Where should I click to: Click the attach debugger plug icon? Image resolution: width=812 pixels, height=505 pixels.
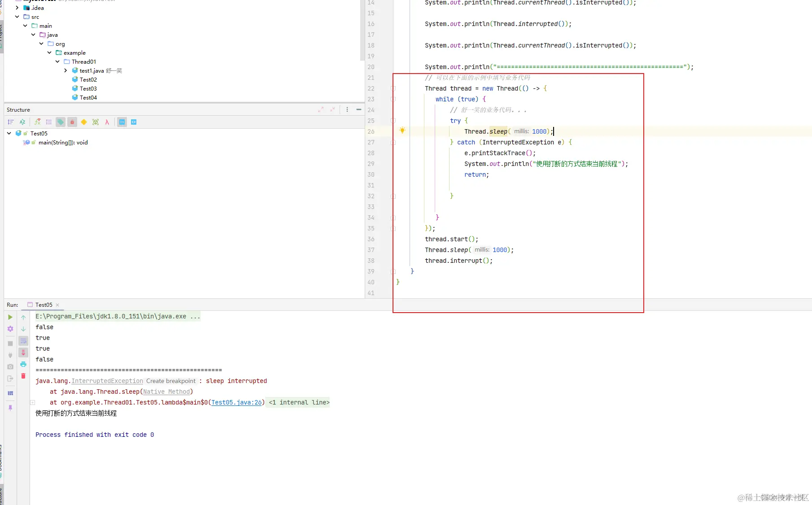10,355
